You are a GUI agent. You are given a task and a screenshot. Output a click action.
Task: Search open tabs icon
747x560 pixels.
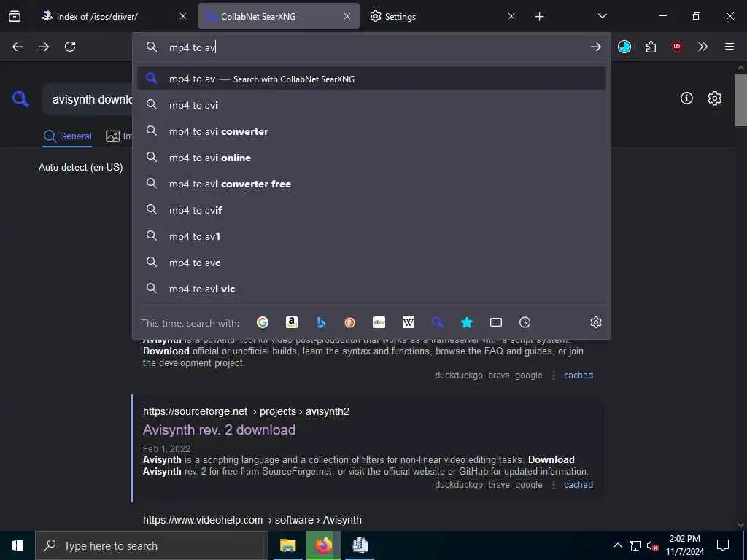(496, 322)
